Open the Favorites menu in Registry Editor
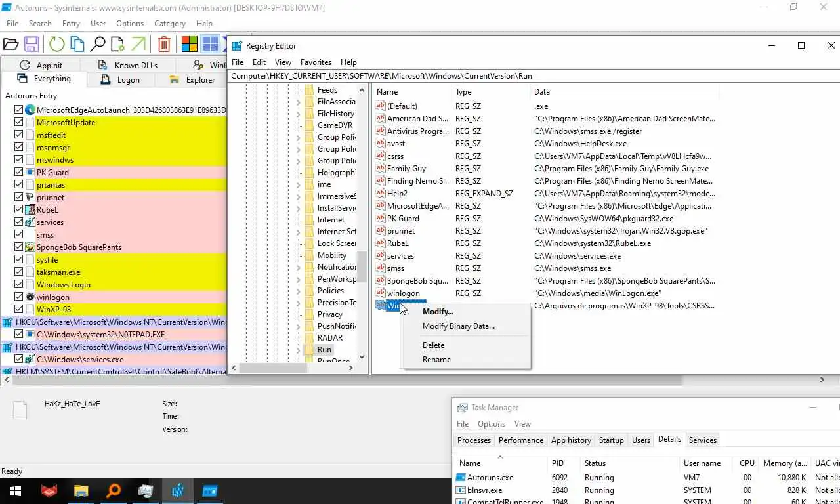Image resolution: width=840 pixels, height=504 pixels. (x=316, y=62)
